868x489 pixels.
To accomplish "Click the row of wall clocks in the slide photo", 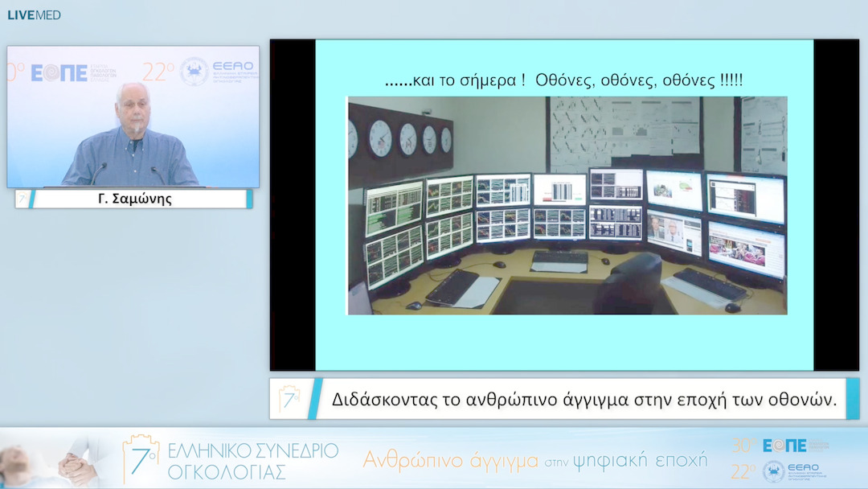I will click(x=399, y=139).
